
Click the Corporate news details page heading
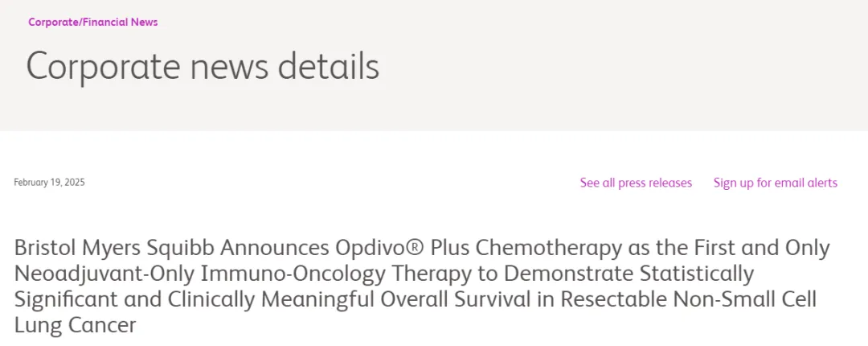click(203, 66)
